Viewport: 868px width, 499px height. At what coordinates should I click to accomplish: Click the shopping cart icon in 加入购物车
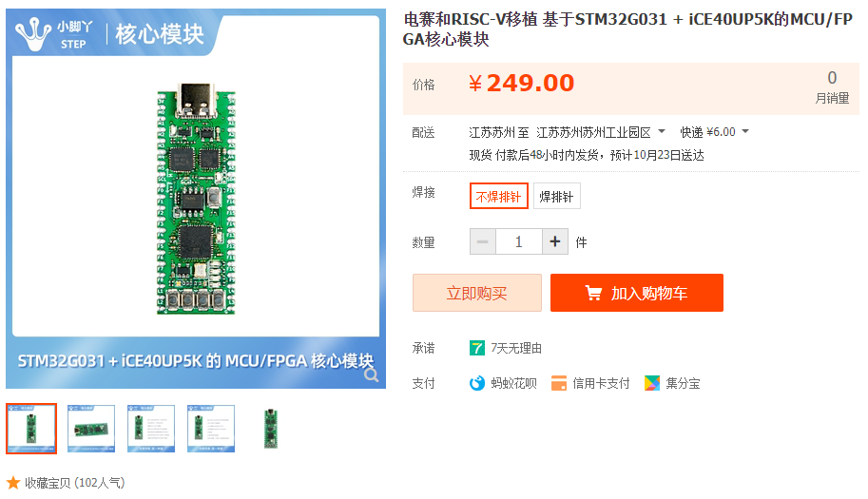(593, 293)
